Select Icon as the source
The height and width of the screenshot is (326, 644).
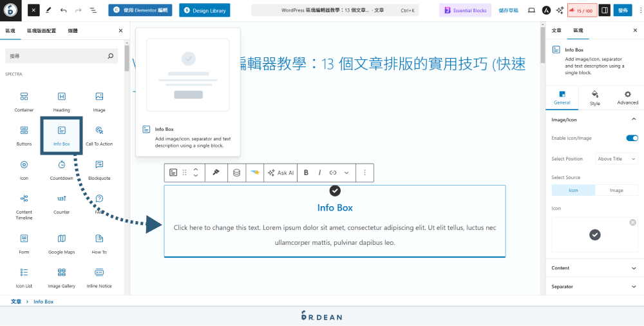tap(573, 190)
